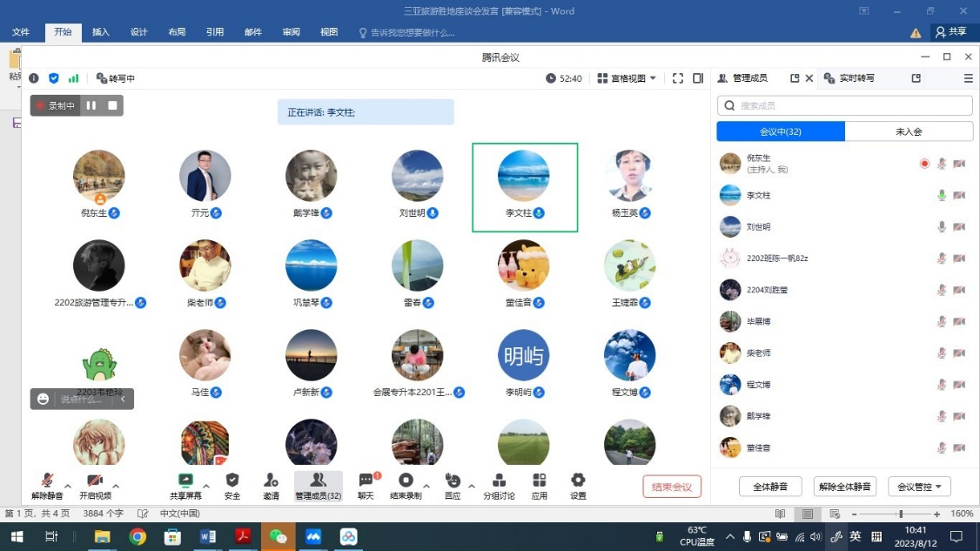Toggle 开启视频 camera button
Viewport: 980px width, 551px height.
coord(95,481)
